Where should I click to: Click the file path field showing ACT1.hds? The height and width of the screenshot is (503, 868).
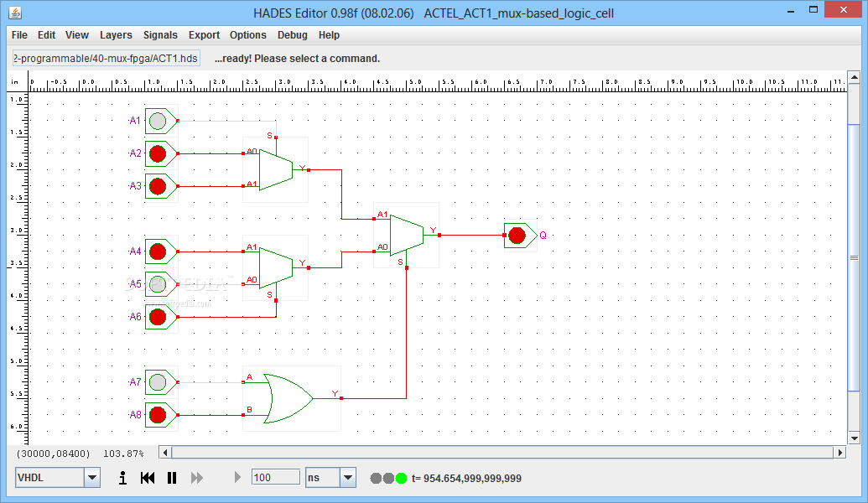(105, 58)
